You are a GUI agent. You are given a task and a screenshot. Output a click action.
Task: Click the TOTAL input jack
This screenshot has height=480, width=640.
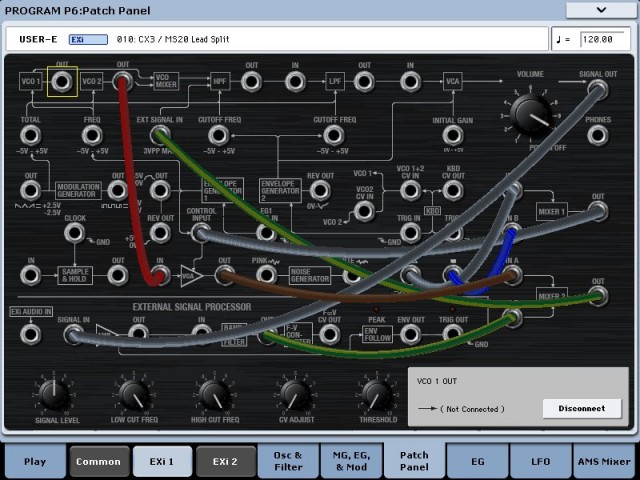(x=31, y=134)
